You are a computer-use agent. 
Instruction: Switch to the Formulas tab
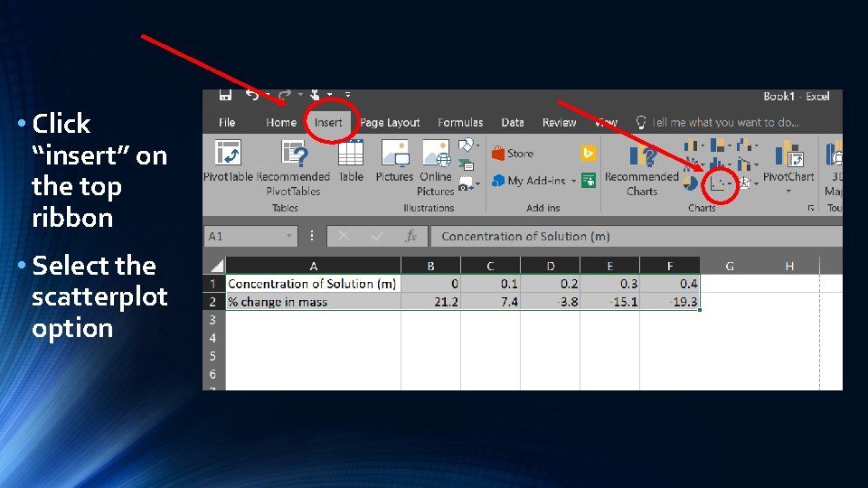pos(460,122)
